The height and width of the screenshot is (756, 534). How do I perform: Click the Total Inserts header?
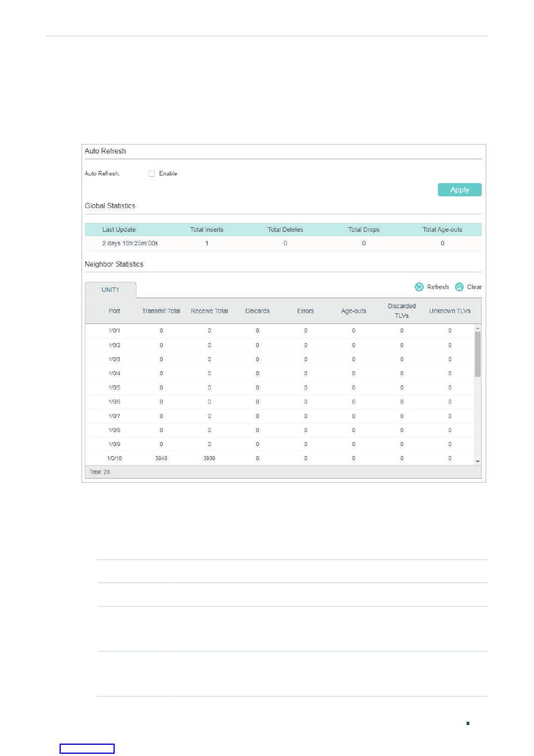pos(207,229)
